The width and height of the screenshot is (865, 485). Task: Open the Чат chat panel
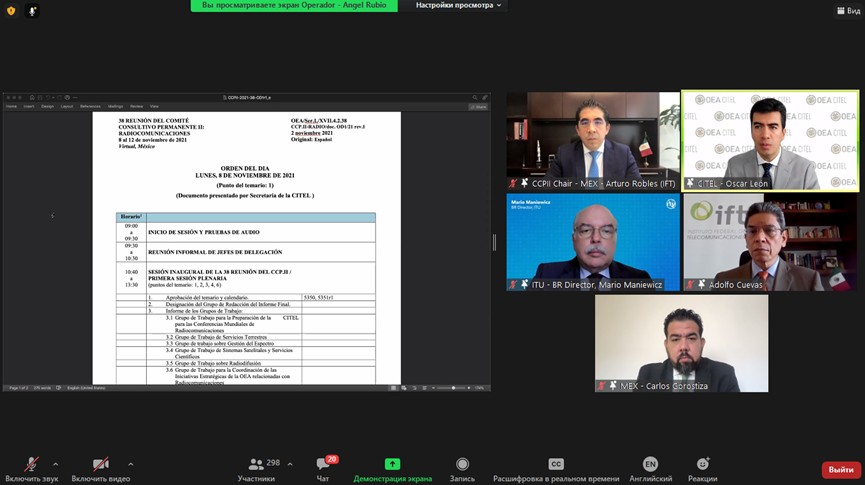323,470
